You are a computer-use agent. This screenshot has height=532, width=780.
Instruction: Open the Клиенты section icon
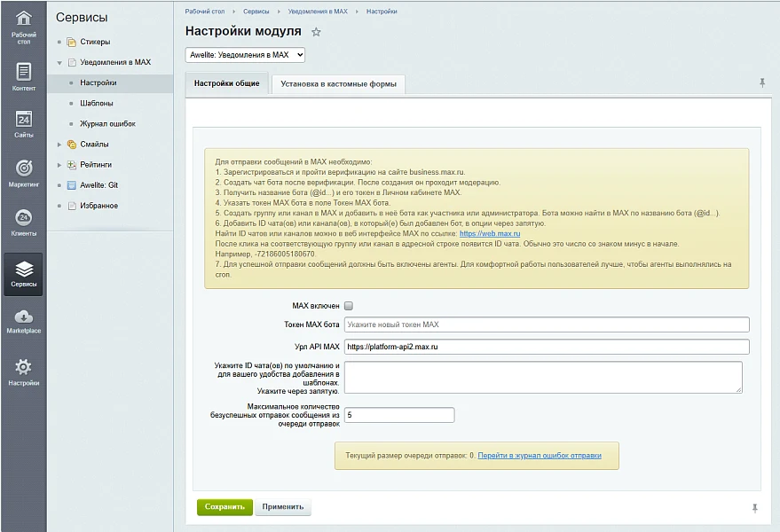pos(23,217)
